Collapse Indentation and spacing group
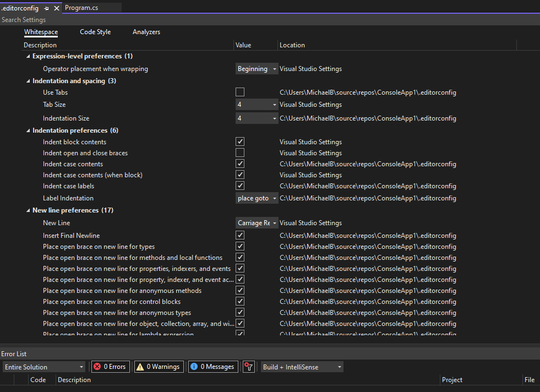The width and height of the screenshot is (540, 392). pyautogui.click(x=28, y=81)
